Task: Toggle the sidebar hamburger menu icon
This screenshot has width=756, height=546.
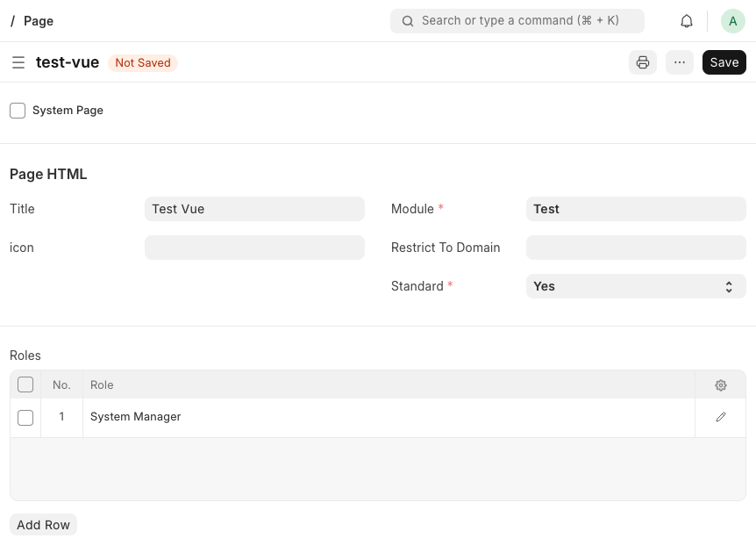Action: pos(18,62)
